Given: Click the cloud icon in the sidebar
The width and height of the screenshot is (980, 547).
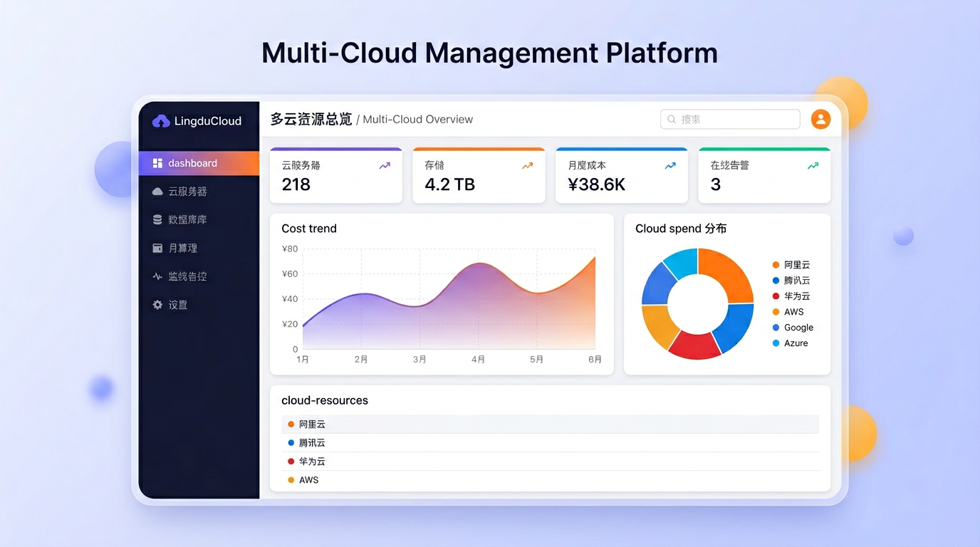Looking at the screenshot, I should tap(157, 192).
